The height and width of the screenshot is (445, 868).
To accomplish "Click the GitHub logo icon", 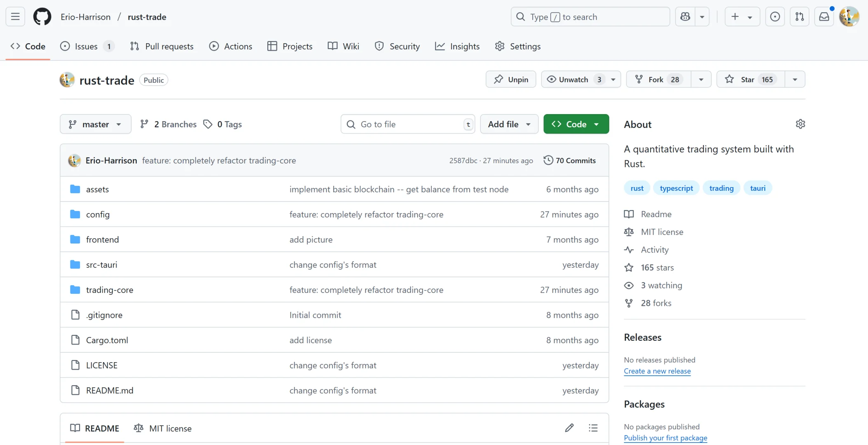I will (42, 17).
